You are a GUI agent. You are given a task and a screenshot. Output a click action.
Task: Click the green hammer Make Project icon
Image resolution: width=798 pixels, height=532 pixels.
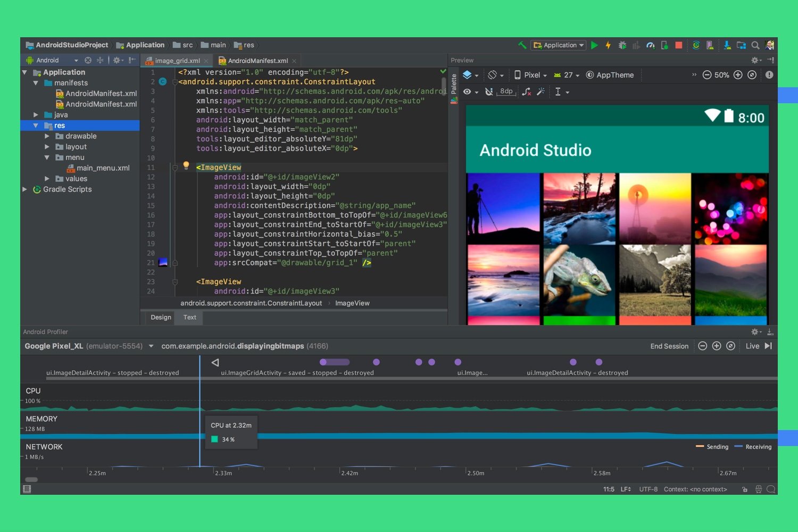[522, 45]
